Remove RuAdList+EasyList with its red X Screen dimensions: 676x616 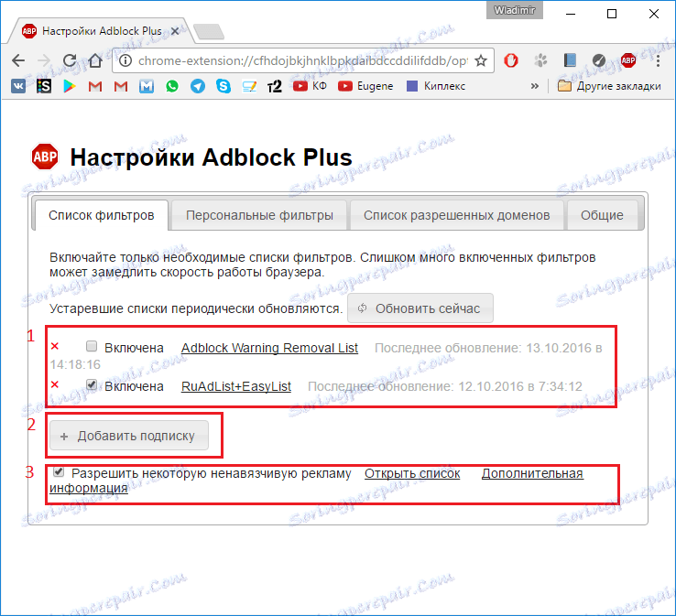pyautogui.click(x=55, y=384)
